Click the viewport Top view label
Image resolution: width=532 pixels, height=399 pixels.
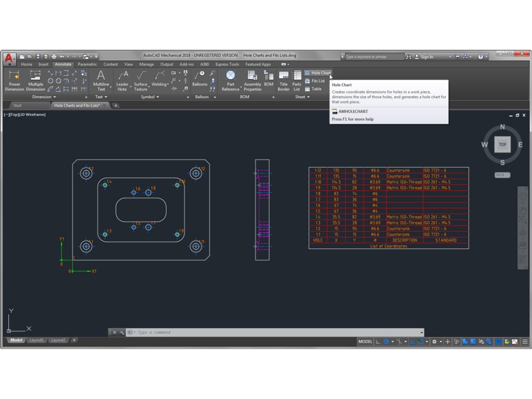14,115
